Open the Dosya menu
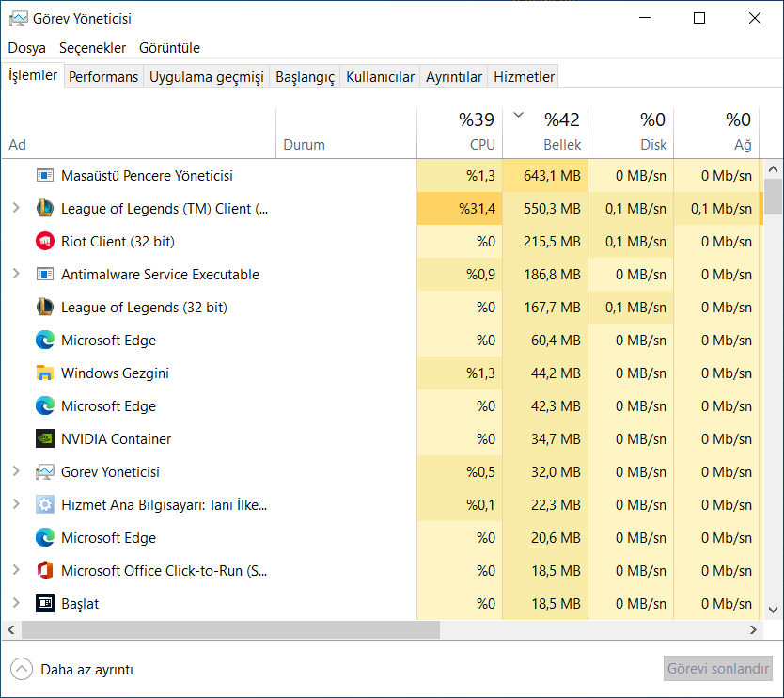Viewport: 784px width, 698px height. point(27,48)
